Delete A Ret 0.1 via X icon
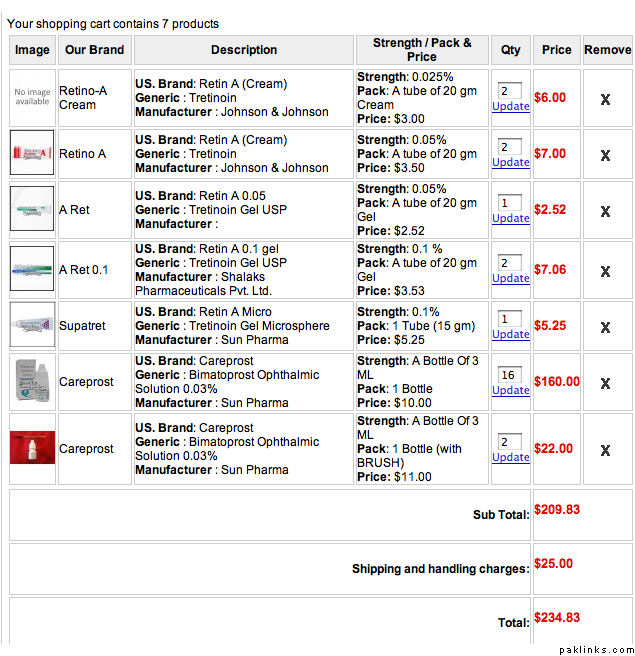 pos(605,271)
